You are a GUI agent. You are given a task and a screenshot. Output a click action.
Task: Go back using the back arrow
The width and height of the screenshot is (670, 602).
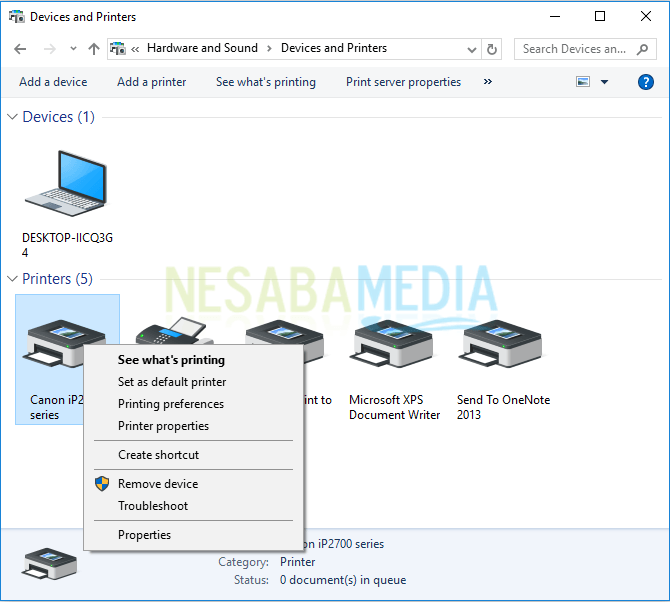pyautogui.click(x=20, y=49)
